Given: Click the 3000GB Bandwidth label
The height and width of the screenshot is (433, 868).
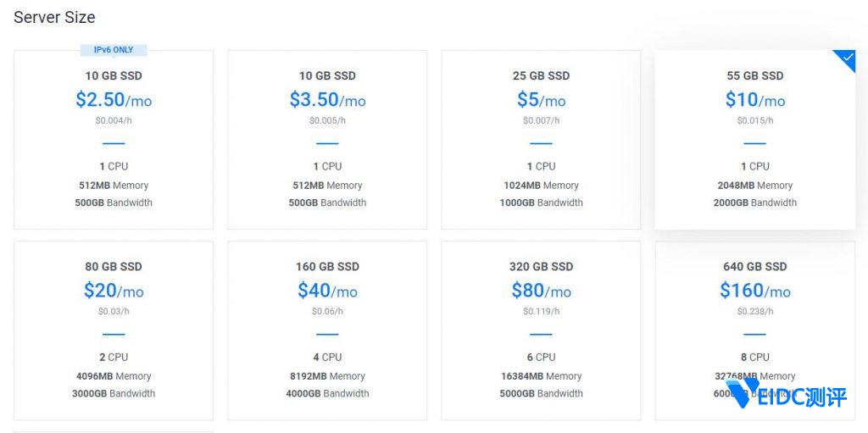Looking at the screenshot, I should tap(114, 393).
